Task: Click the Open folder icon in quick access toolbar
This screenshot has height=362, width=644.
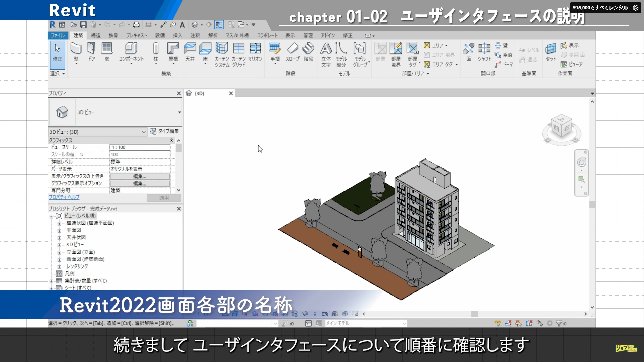Action: coord(74,25)
